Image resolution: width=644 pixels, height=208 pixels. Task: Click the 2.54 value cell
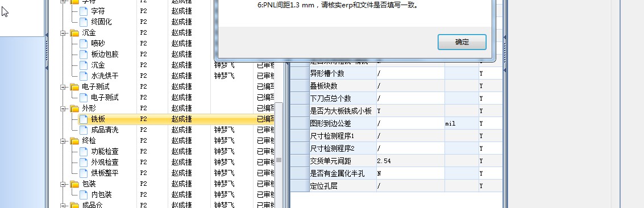coord(410,161)
